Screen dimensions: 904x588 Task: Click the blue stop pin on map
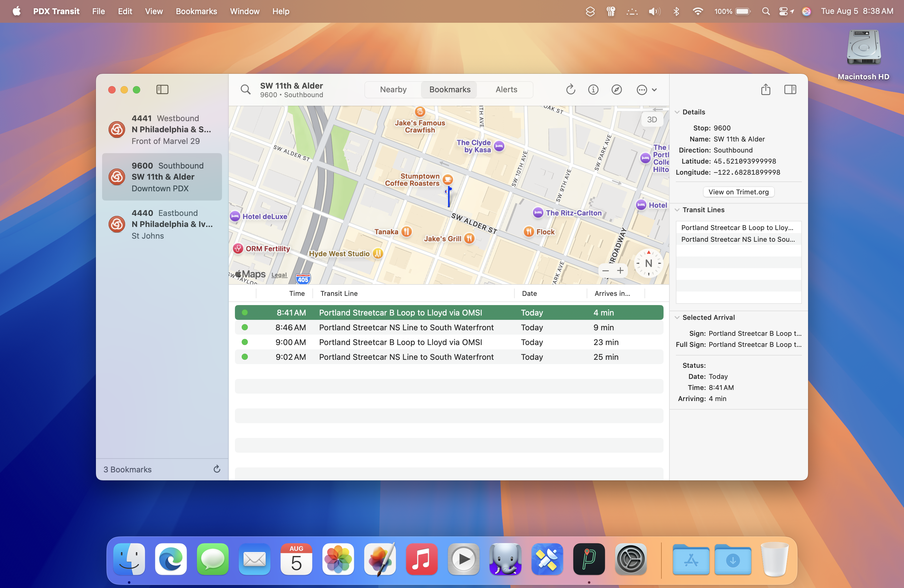coord(449,197)
